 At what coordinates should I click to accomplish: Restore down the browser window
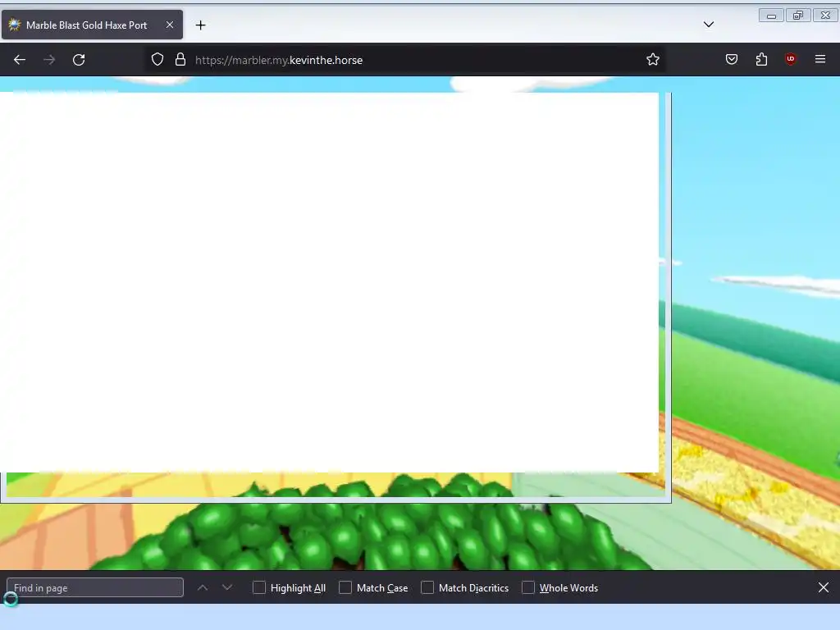coord(798,16)
